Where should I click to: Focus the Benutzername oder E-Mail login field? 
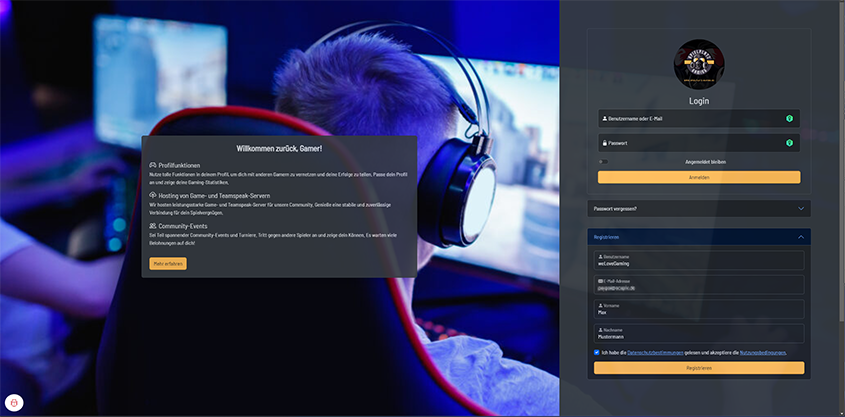click(x=699, y=119)
